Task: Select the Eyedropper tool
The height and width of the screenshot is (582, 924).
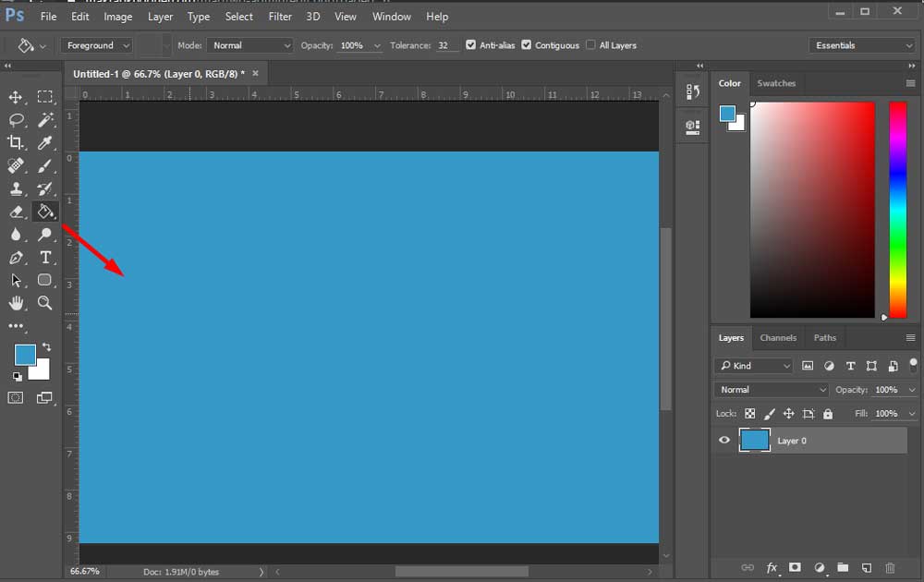Action: click(44, 142)
